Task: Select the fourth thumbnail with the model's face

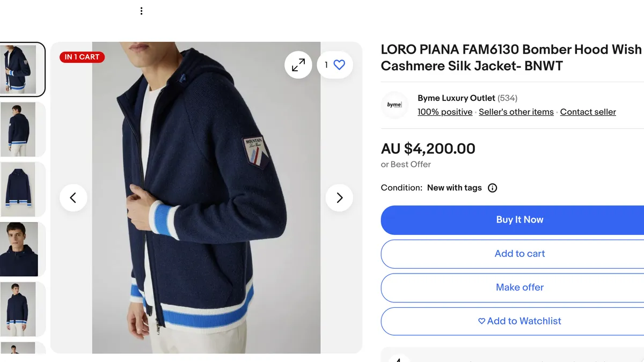Action: (21, 249)
